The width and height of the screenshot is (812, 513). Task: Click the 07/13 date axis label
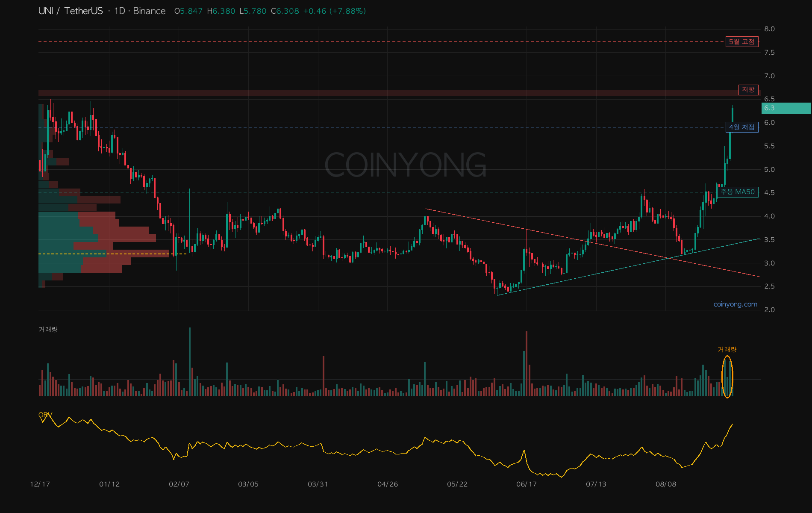pos(596,484)
